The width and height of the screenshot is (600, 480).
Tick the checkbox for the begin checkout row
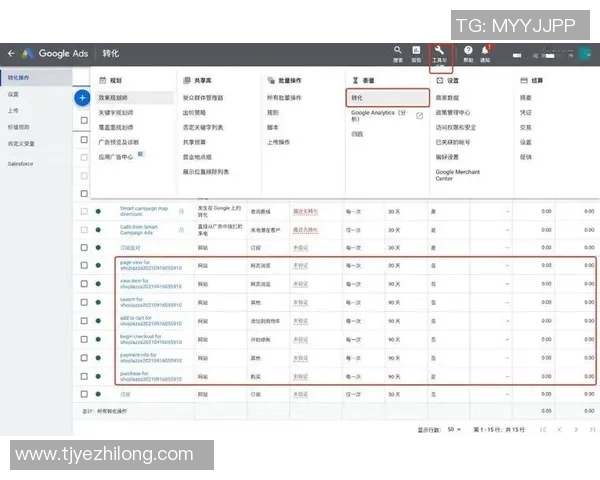(84, 340)
